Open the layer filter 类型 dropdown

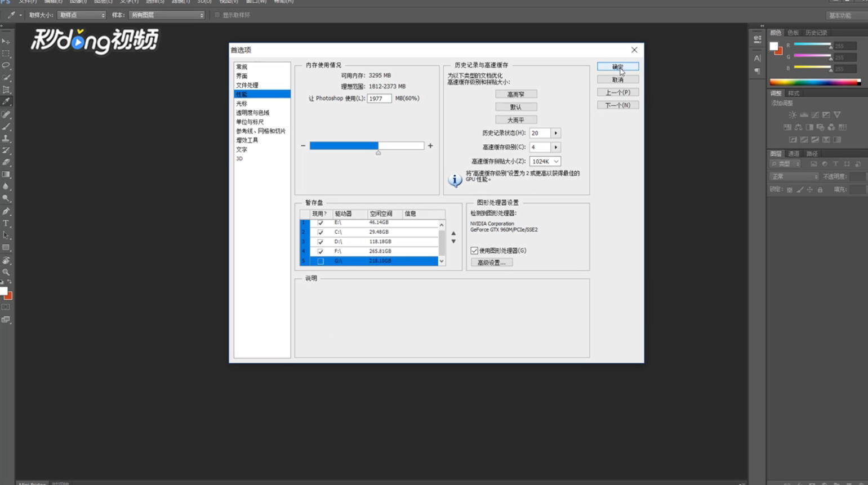click(785, 164)
